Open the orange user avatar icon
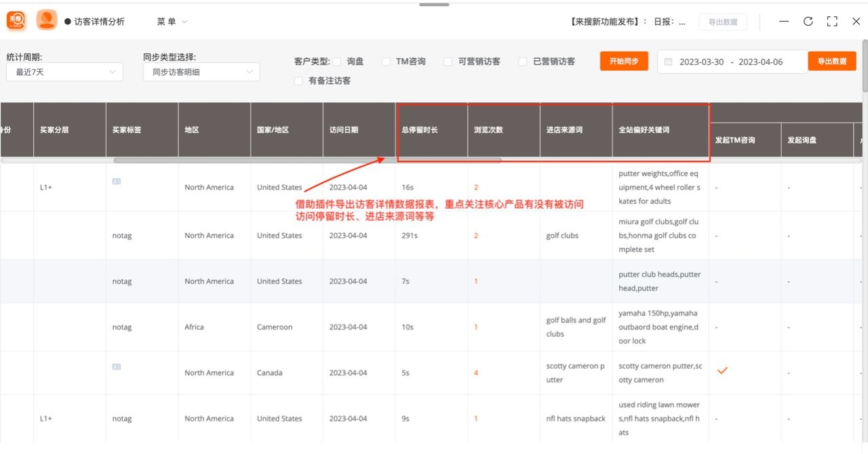This screenshot has height=454, width=868. pyautogui.click(x=47, y=20)
